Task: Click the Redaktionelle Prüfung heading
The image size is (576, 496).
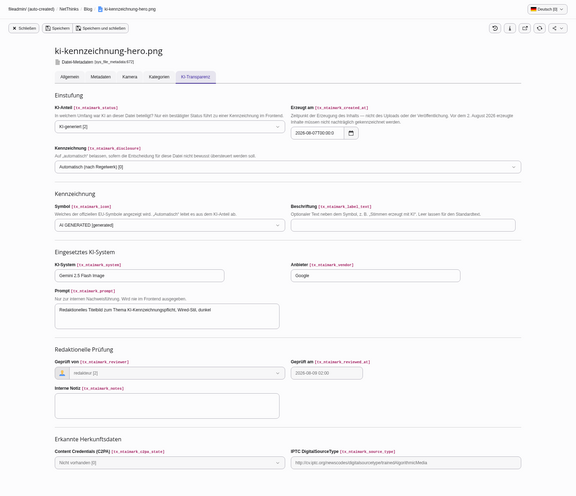Action: 84,349
